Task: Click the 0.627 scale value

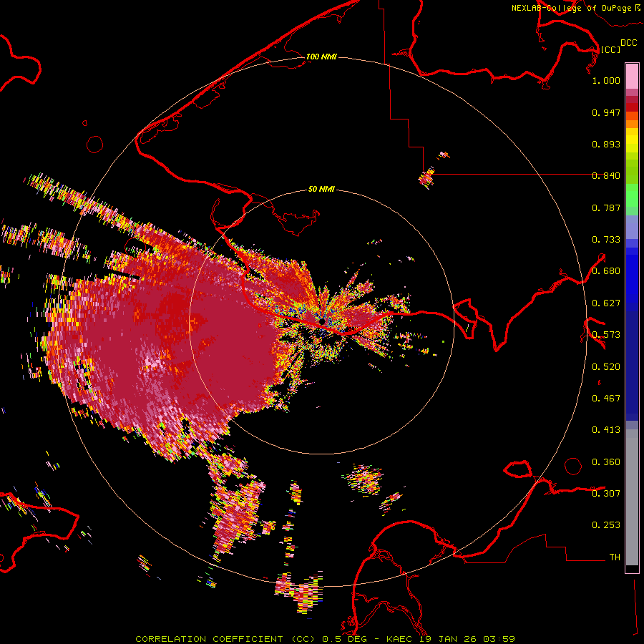Action: (x=606, y=303)
